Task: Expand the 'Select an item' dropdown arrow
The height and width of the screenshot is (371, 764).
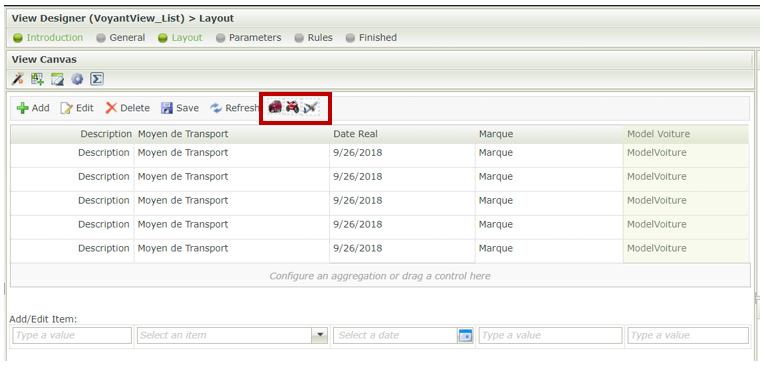Action: [320, 335]
